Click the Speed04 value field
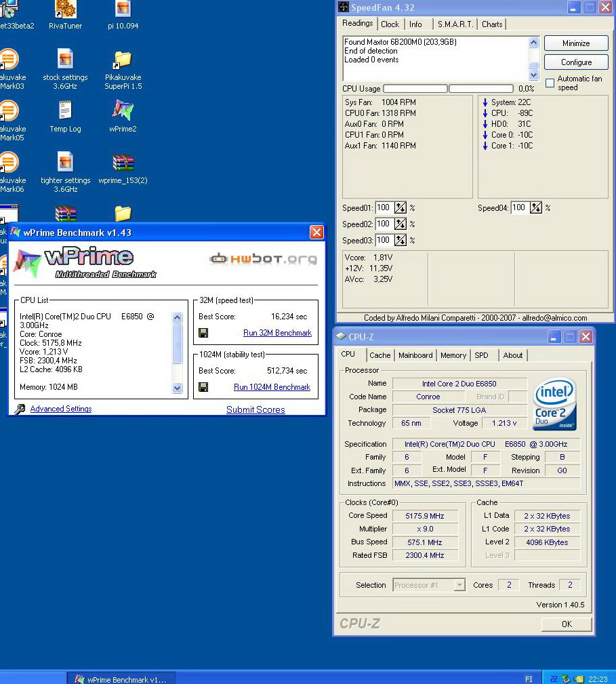Image resolution: width=616 pixels, height=684 pixels. click(520, 207)
